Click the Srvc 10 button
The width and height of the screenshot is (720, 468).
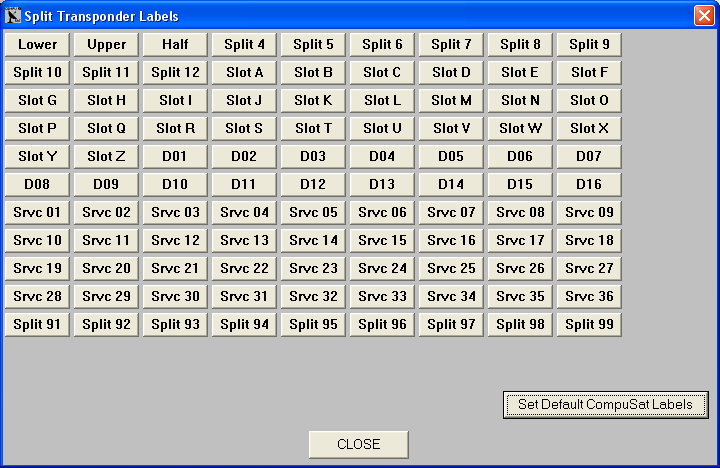point(37,241)
